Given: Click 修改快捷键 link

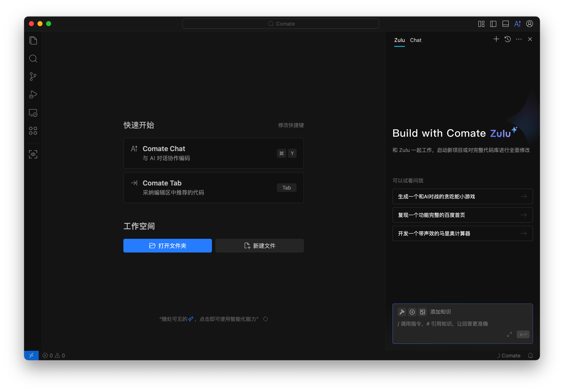Looking at the screenshot, I should click(291, 125).
